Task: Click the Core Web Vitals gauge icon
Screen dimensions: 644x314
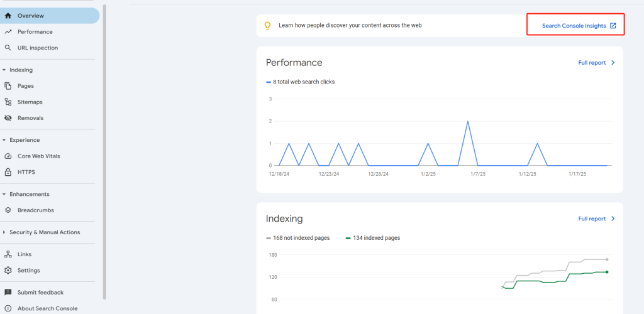Action: coord(8,156)
